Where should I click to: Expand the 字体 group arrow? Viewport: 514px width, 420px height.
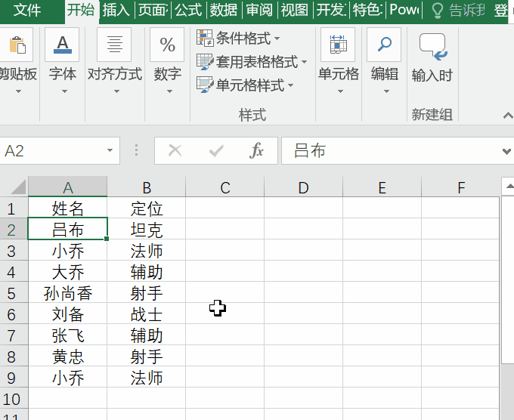[64, 91]
